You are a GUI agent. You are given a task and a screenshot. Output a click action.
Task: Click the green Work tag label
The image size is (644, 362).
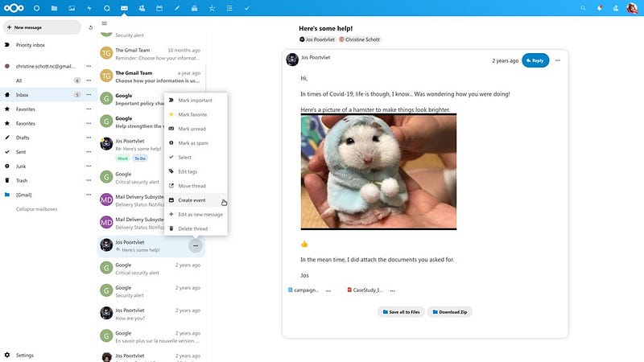coord(123,158)
